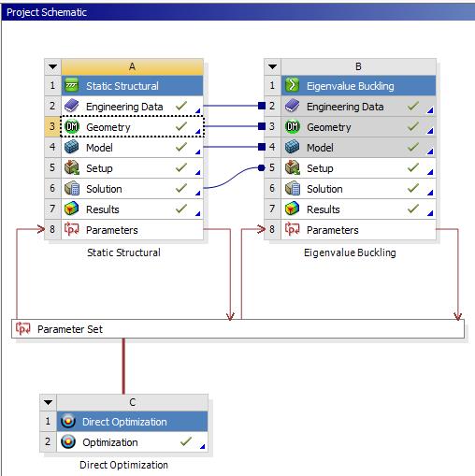
Task: Click the Results colored cube icon in system B
Action: 293,209
